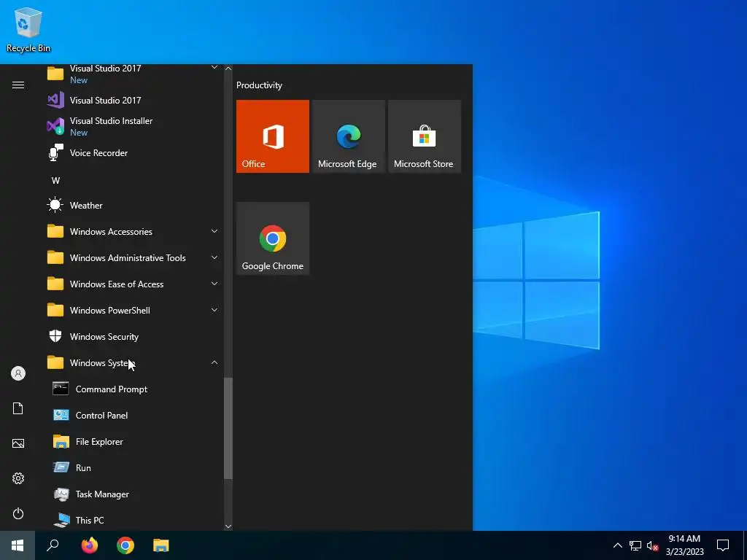
Task: Launch Visual Studio Installer
Action: (133, 126)
